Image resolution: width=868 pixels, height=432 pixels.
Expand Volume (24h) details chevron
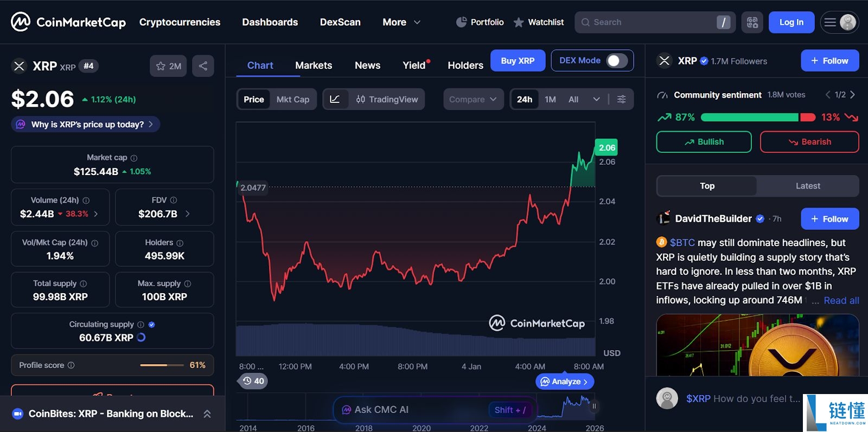(96, 214)
